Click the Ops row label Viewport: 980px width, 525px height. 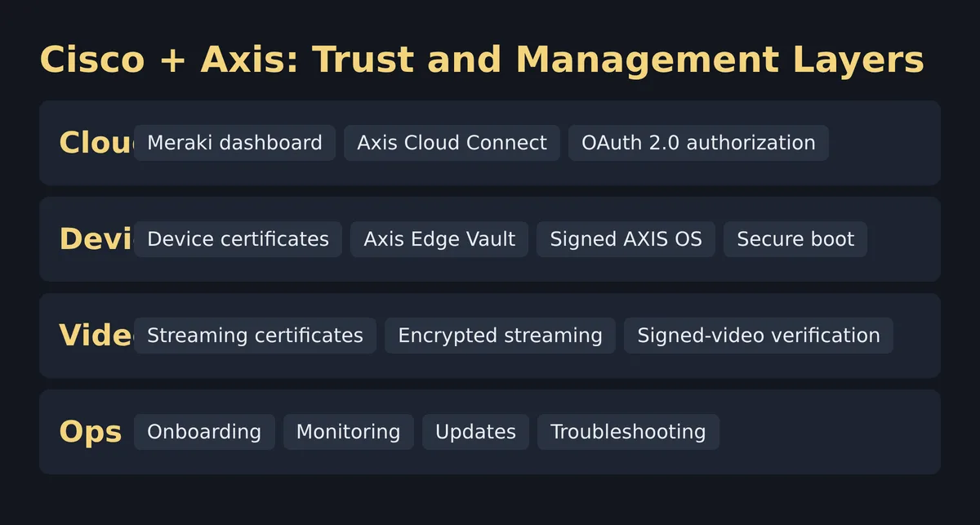coord(91,432)
